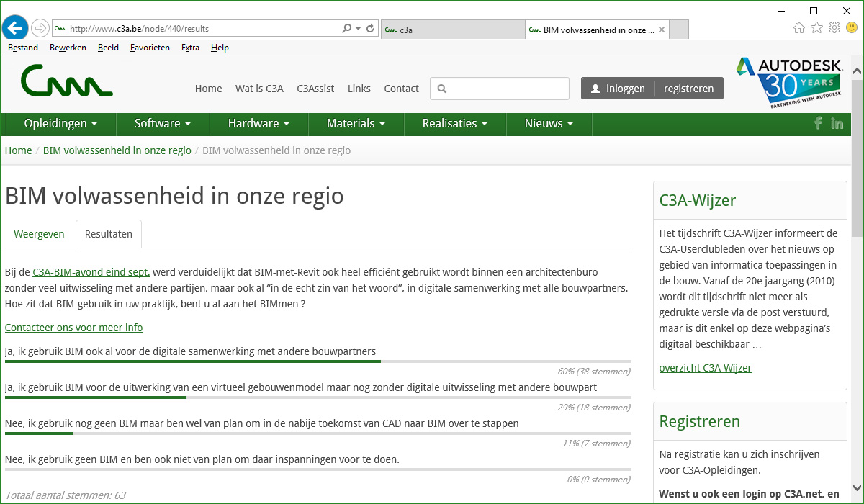Click the '0% (0 stemmen)' label
This screenshot has width=864, height=504.
(599, 480)
